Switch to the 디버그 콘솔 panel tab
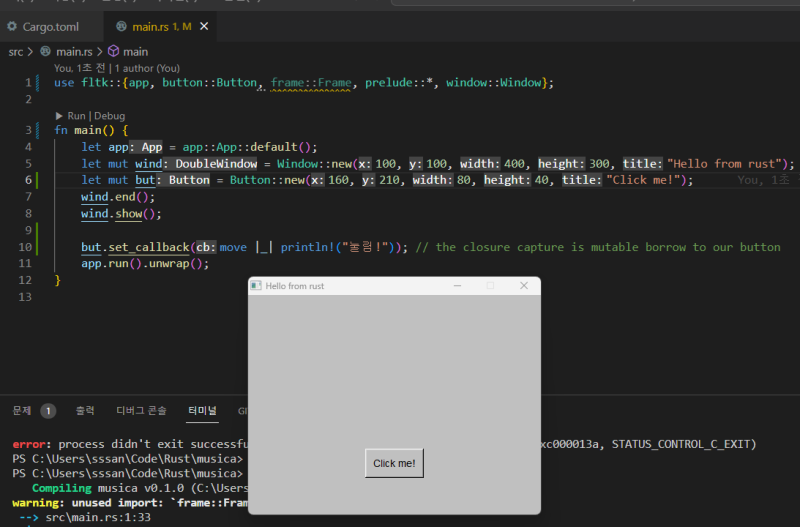 141,410
